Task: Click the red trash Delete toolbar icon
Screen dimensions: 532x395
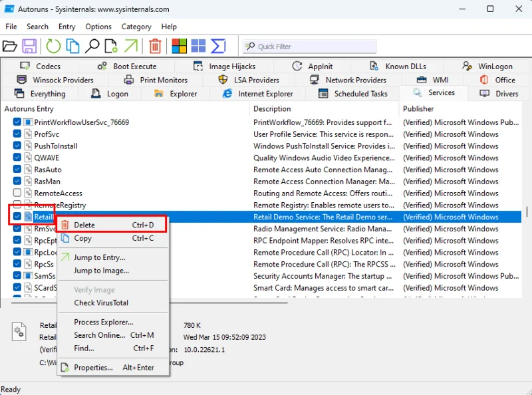Action: (155, 46)
